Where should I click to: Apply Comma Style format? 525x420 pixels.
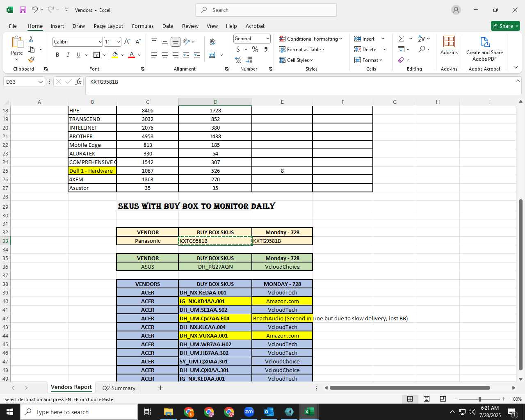pyautogui.click(x=266, y=49)
